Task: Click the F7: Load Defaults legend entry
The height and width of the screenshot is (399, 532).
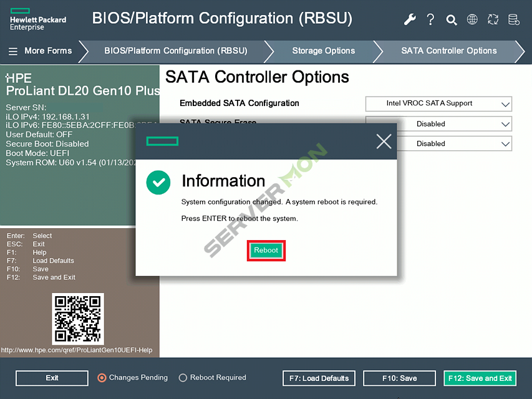Action: tap(41, 261)
